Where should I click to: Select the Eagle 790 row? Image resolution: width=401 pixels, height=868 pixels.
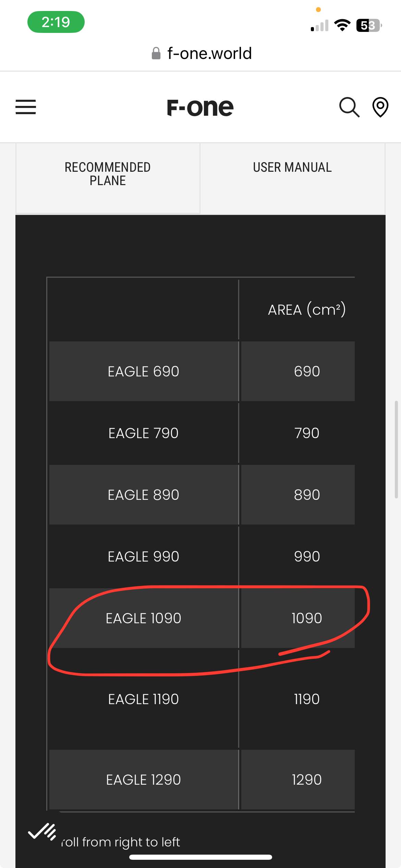[x=143, y=433]
